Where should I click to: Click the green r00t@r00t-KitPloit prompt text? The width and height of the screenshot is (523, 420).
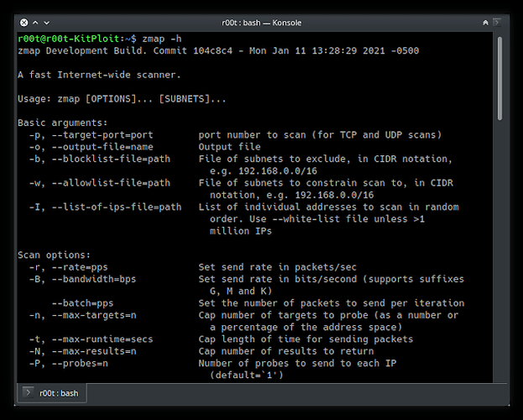pyautogui.click(x=69, y=39)
